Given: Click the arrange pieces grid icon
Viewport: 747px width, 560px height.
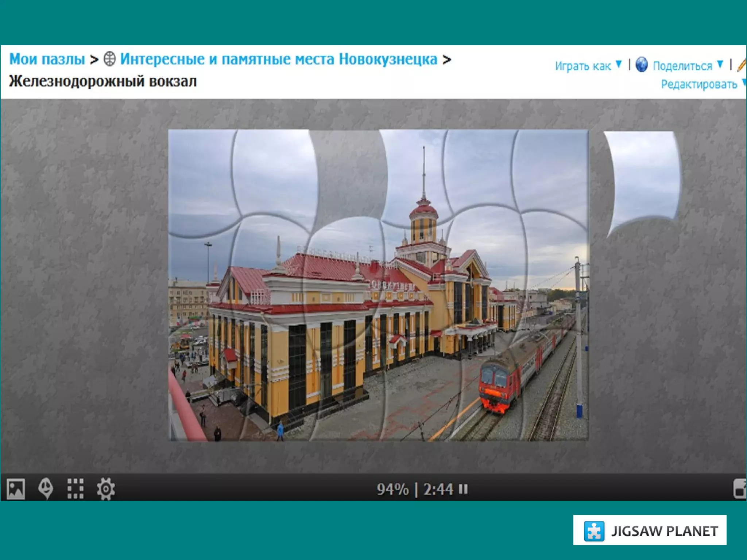Looking at the screenshot, I should (x=76, y=489).
